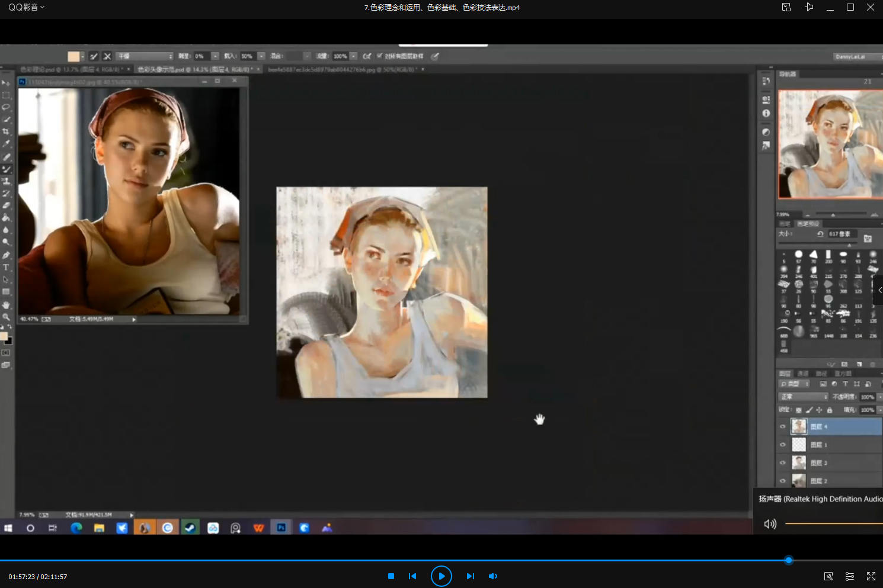Open the layer blend mode 正常 dropdown
The width and height of the screenshot is (883, 588).
pos(803,397)
